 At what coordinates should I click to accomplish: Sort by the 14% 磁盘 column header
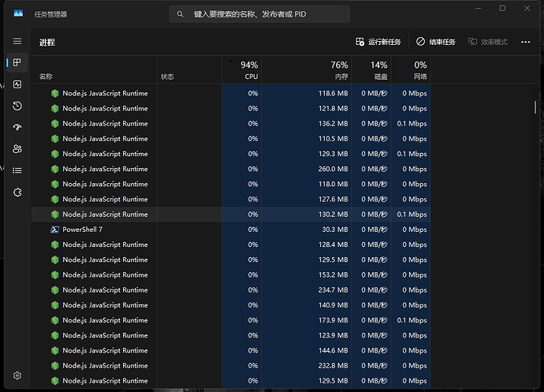pos(371,69)
